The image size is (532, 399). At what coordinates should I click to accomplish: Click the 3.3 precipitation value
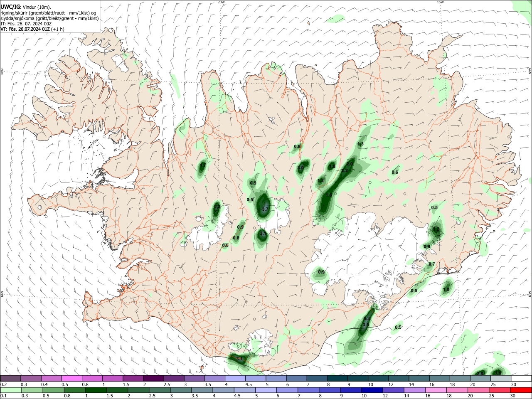click(x=367, y=319)
